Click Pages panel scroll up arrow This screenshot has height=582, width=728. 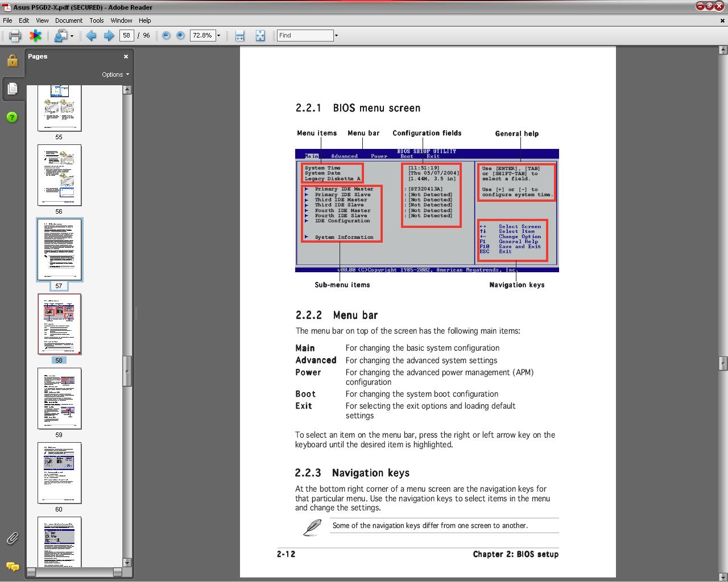127,89
